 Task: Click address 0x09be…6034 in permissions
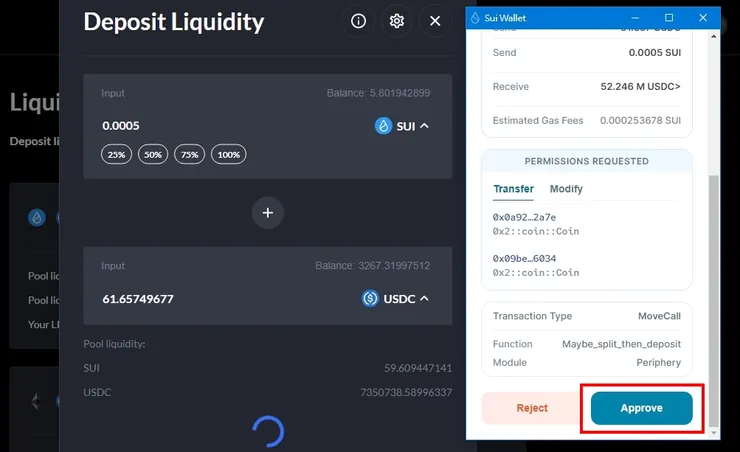[x=524, y=259]
